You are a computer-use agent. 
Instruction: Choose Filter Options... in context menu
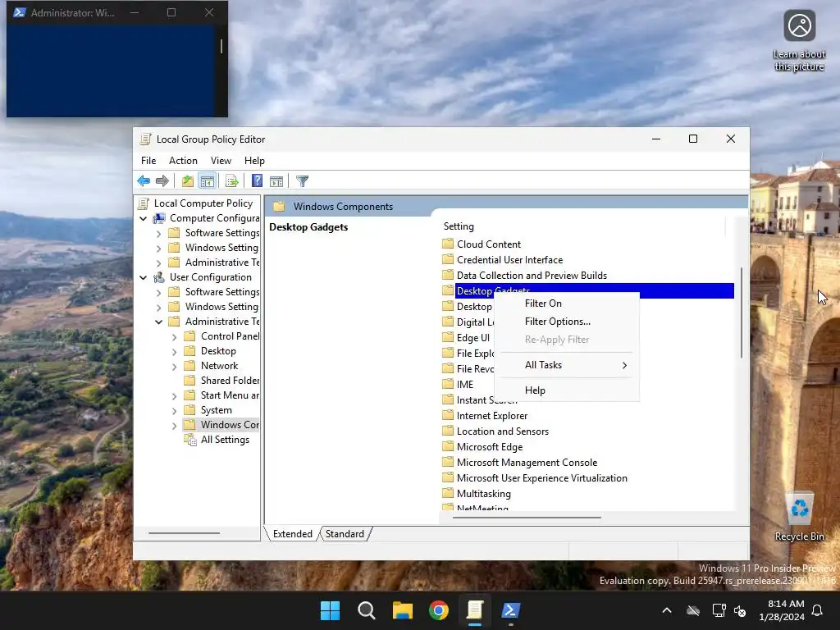click(x=567, y=322)
